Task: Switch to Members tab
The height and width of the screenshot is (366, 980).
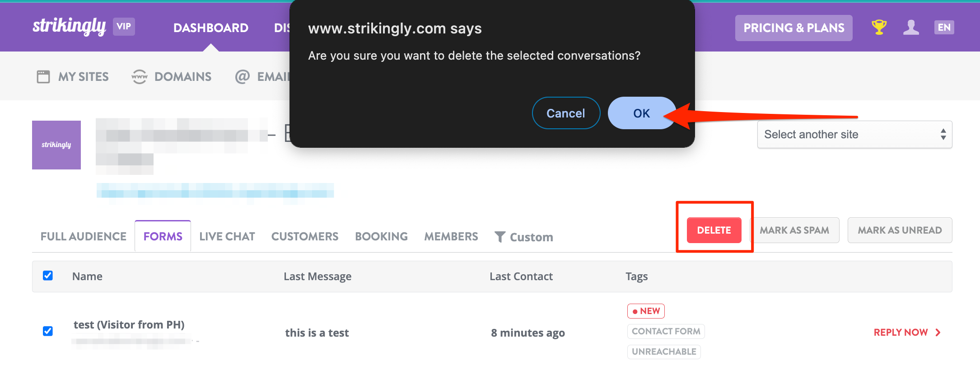Action: (451, 236)
